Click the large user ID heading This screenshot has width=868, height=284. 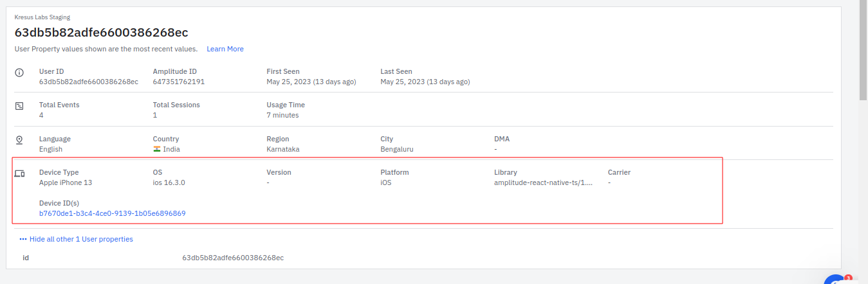tap(101, 32)
